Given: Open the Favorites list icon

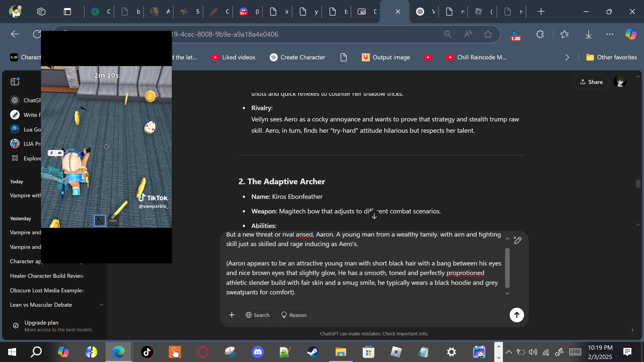Looking at the screenshot, I should (x=565, y=34).
